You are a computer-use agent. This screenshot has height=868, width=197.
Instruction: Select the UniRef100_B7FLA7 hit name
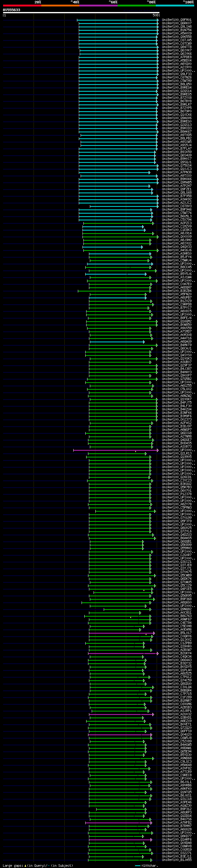(x=176, y=149)
